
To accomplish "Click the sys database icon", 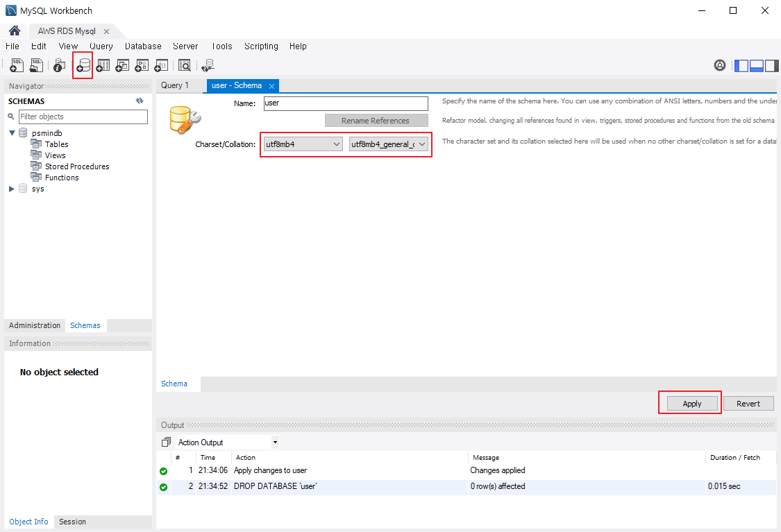I will (x=23, y=189).
